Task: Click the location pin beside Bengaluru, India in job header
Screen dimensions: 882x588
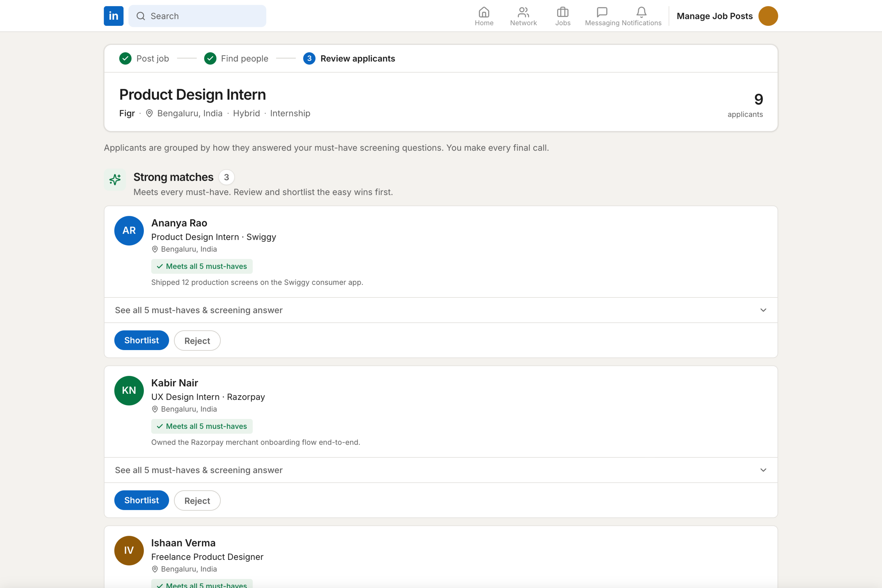Action: pos(149,113)
